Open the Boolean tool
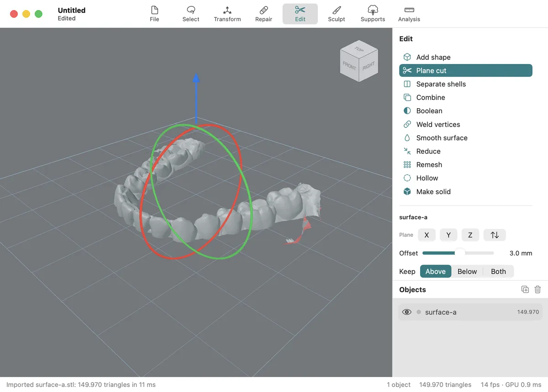The image size is (548, 392). click(x=466, y=111)
